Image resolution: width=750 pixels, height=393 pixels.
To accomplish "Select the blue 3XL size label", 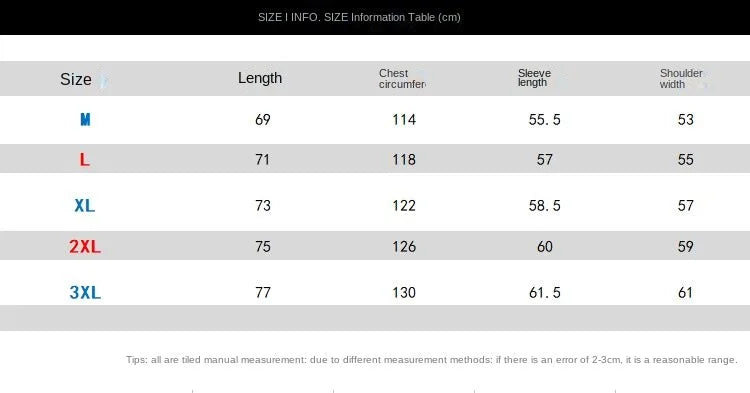I will (85, 292).
